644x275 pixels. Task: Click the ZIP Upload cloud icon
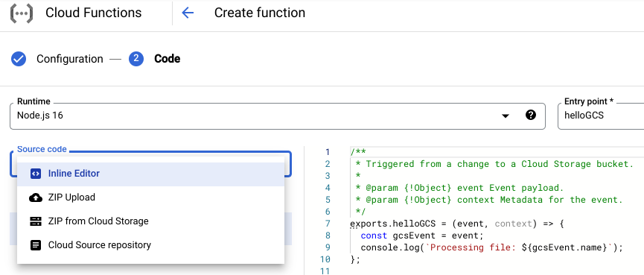coord(36,197)
